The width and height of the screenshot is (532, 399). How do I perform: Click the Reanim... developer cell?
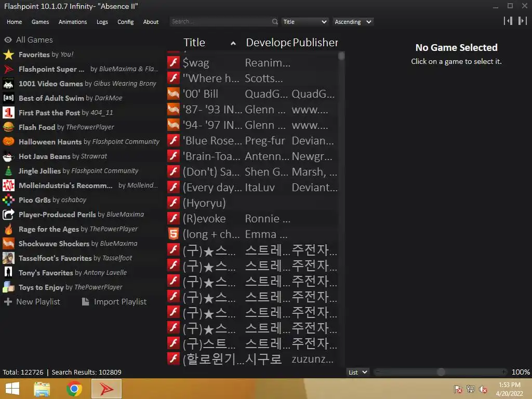[x=268, y=63]
